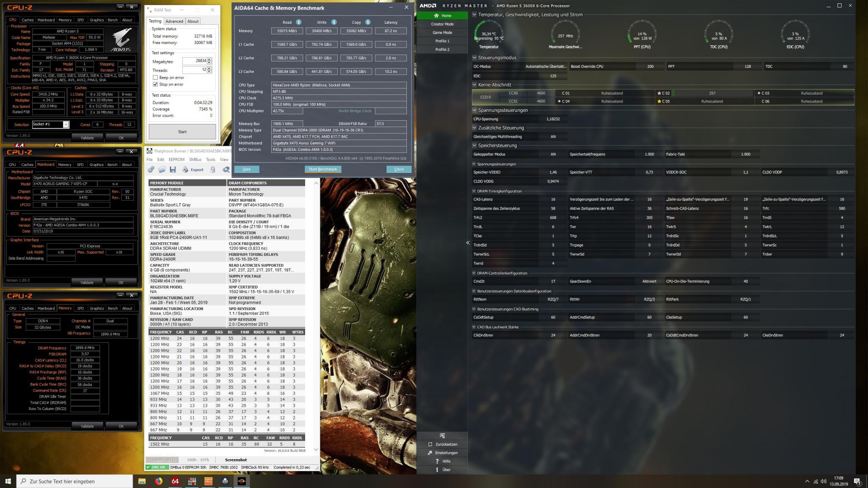Click the padlock icon in Thaiphoon Burner's toolbar

click(x=213, y=169)
